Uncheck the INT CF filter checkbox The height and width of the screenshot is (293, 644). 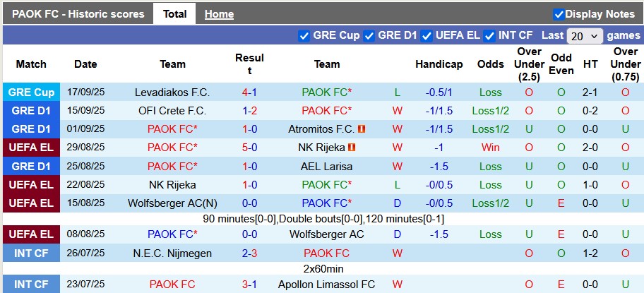[489, 35]
